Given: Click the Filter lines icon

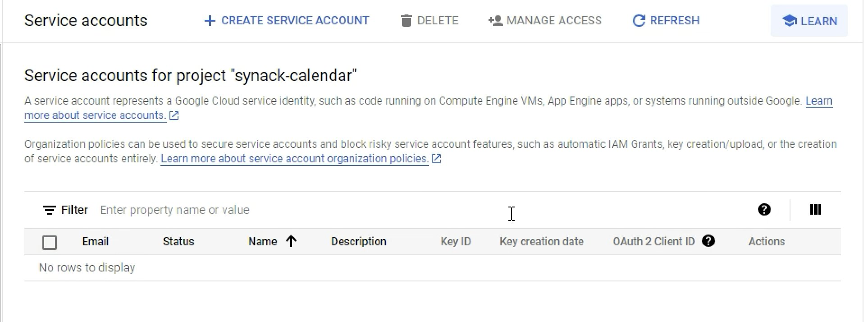Looking at the screenshot, I should click(x=49, y=210).
